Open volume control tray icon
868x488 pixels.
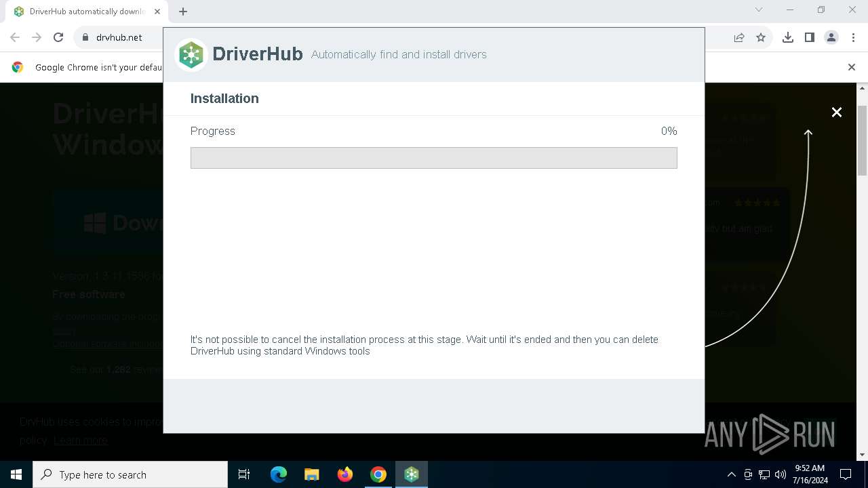780,474
